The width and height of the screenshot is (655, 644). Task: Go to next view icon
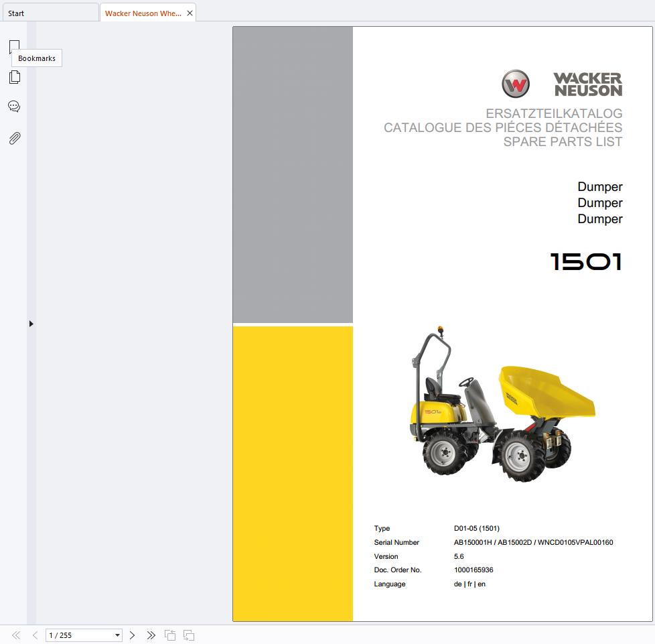[189, 635]
